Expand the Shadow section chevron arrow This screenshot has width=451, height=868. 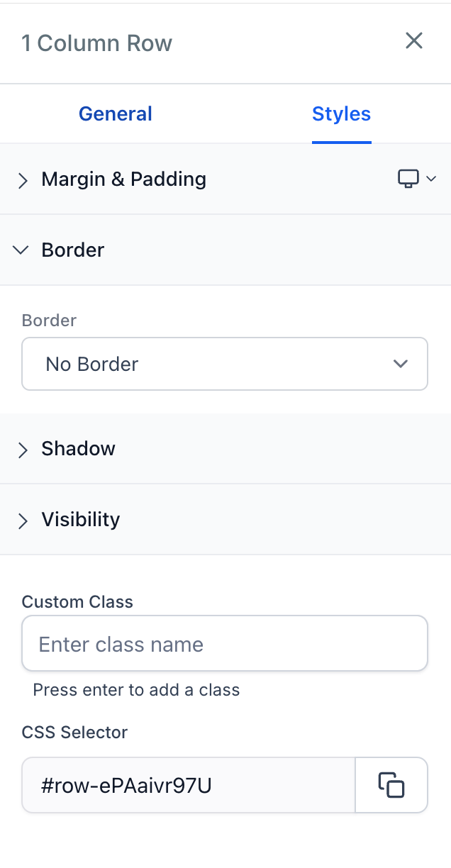[x=23, y=450]
